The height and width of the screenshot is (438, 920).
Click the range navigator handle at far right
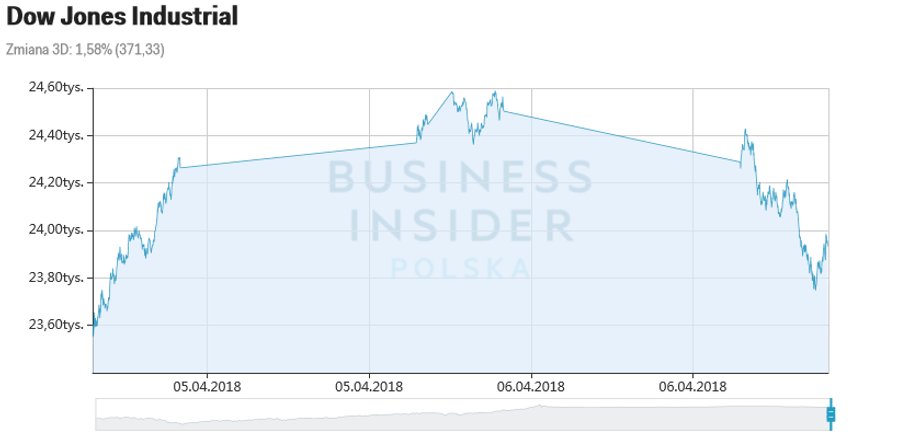click(830, 415)
